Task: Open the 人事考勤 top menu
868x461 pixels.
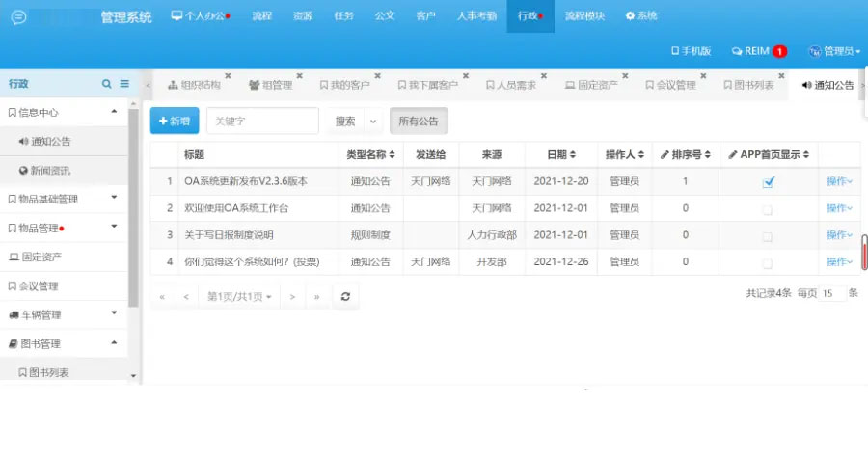Action: point(476,16)
